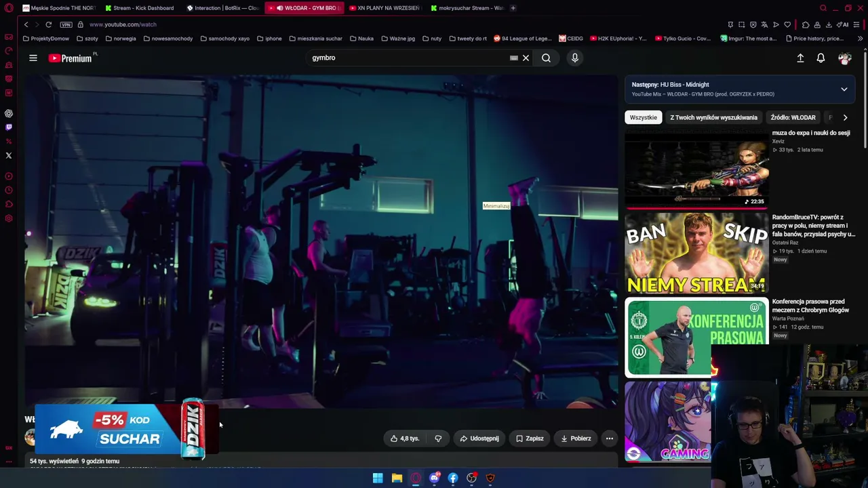Viewport: 868px width, 488px height.
Task: Open the tweety do rt bookmarks folder
Action: (x=468, y=39)
